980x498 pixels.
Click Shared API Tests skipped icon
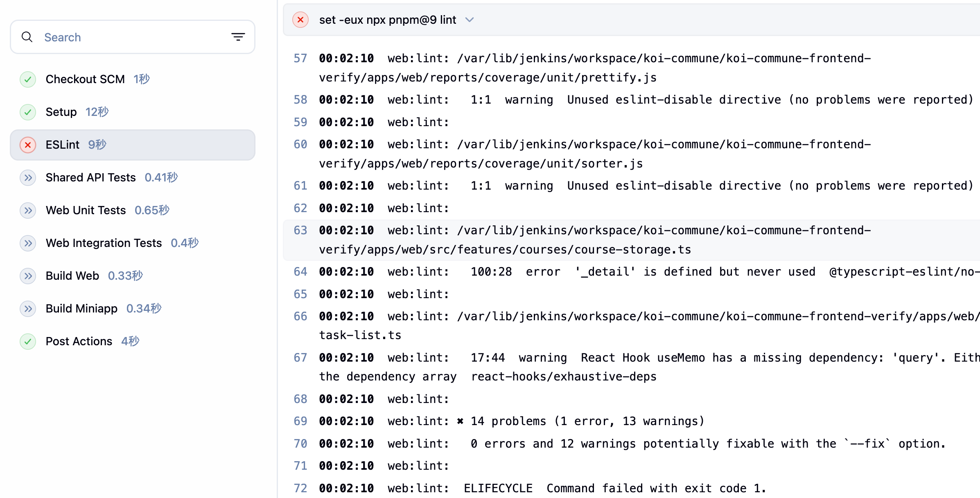tap(28, 177)
